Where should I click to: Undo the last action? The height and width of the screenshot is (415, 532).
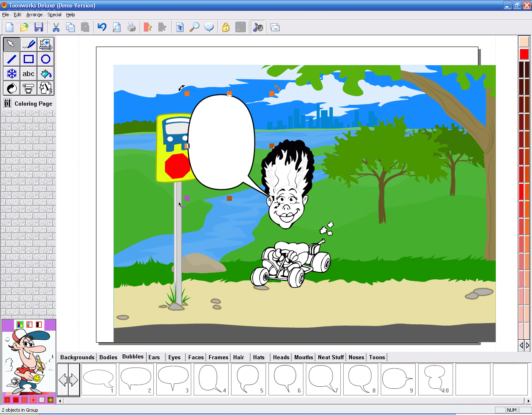click(x=102, y=27)
